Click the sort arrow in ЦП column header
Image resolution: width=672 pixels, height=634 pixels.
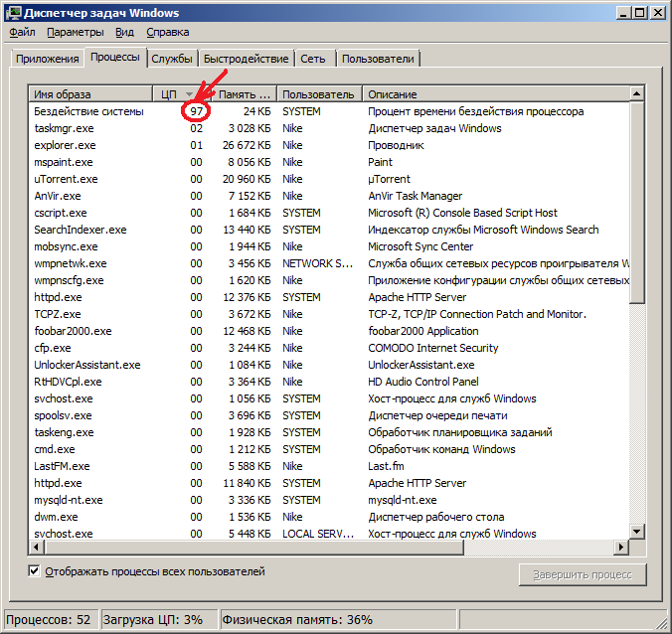(x=190, y=94)
